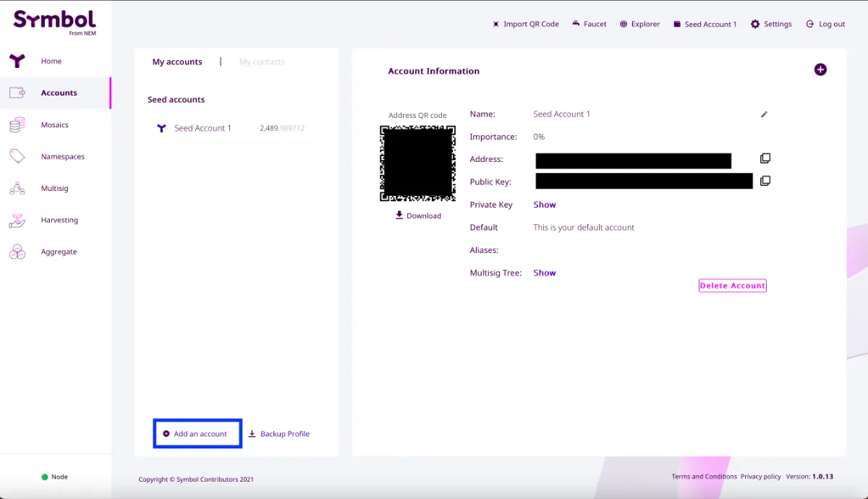Click the Accounts wallet icon

pos(17,93)
